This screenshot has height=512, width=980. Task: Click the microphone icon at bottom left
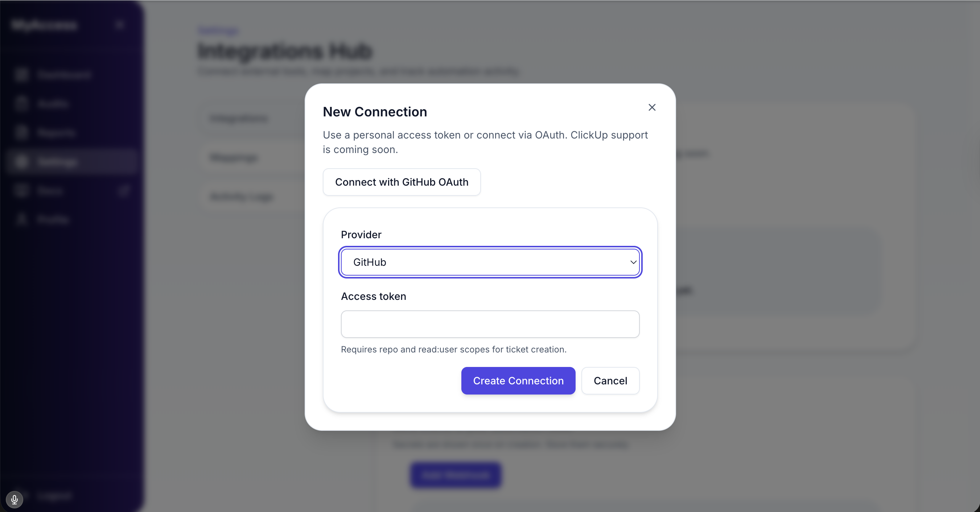15,500
